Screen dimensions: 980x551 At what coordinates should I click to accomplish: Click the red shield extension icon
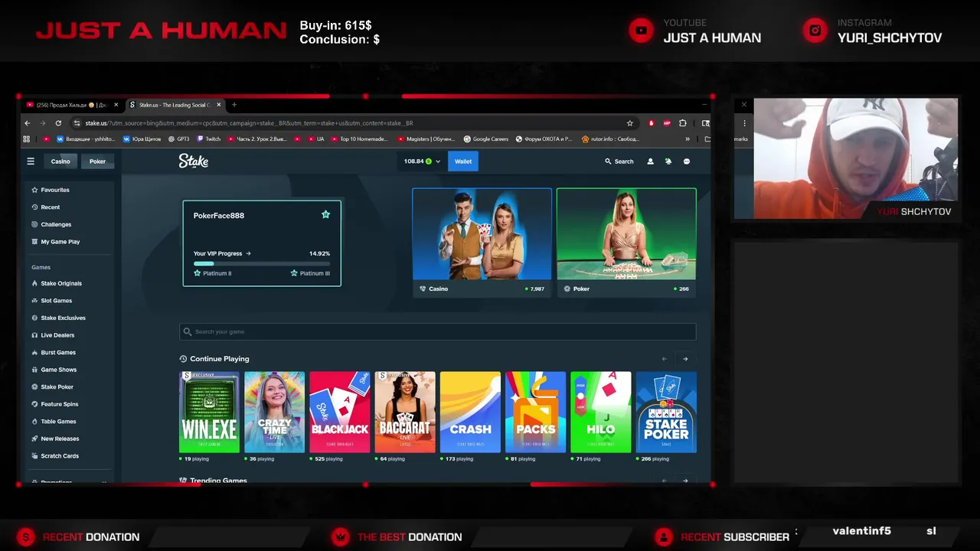tap(652, 122)
